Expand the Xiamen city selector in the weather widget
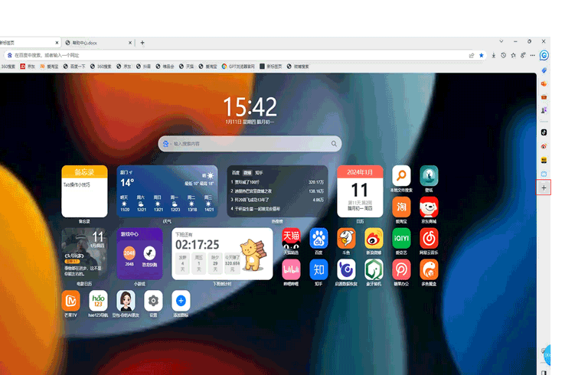 [126, 172]
